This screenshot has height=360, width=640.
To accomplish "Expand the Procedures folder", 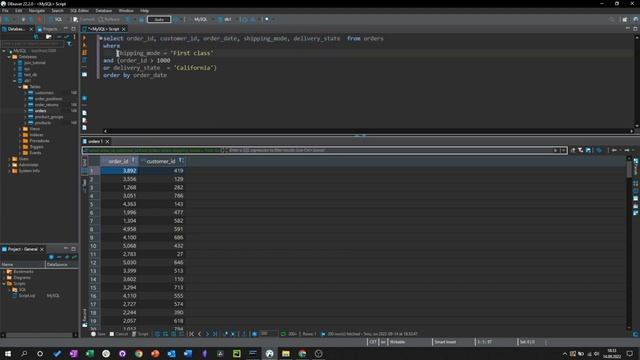I will click(x=20, y=140).
